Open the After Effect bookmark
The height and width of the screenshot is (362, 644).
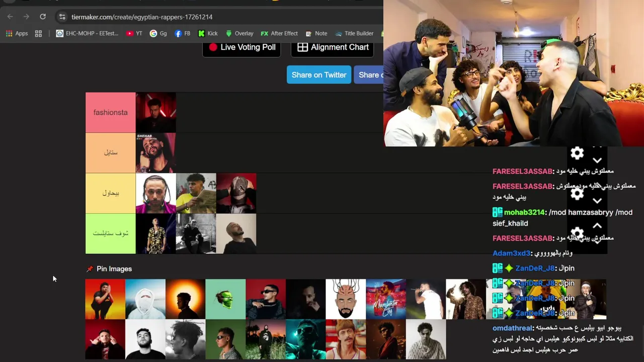(x=279, y=33)
